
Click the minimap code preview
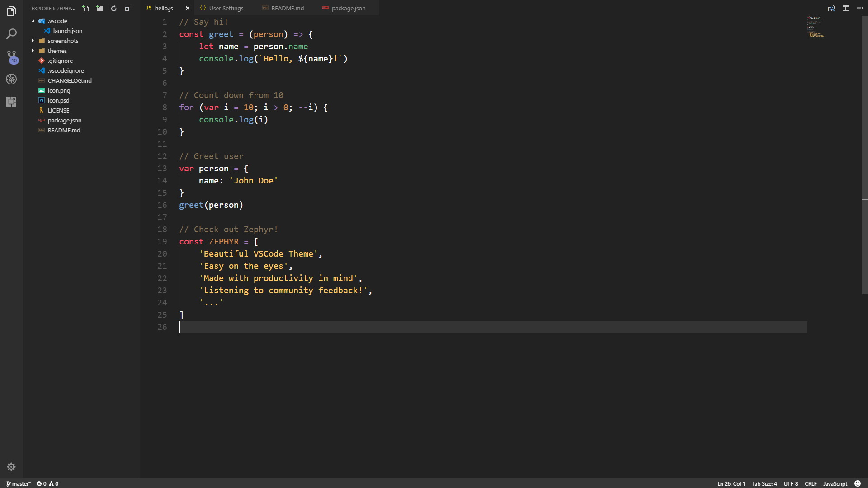click(816, 27)
